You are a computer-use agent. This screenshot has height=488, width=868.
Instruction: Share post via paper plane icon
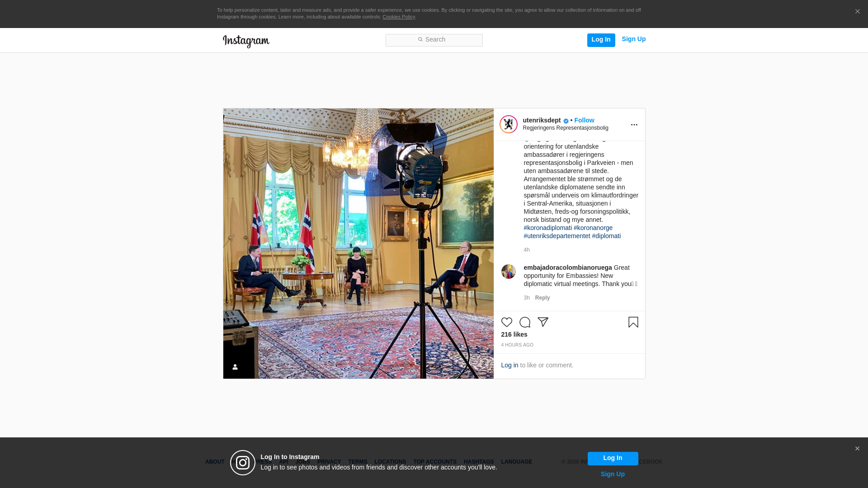[x=542, y=322]
